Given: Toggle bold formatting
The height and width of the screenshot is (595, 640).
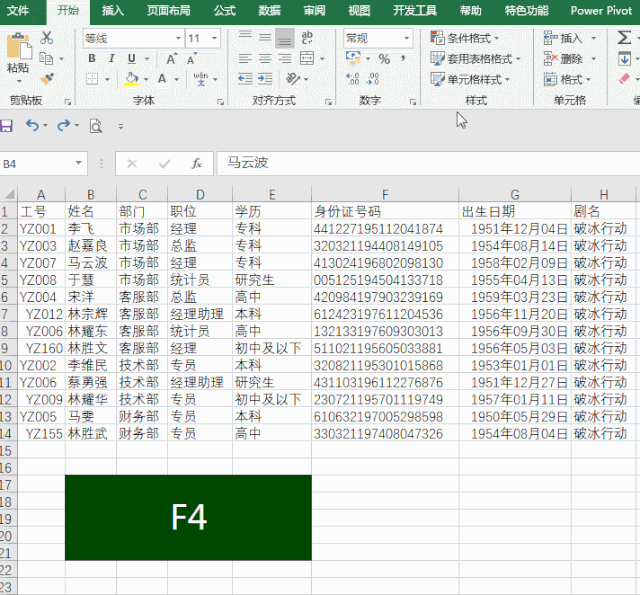Looking at the screenshot, I should point(92,59).
